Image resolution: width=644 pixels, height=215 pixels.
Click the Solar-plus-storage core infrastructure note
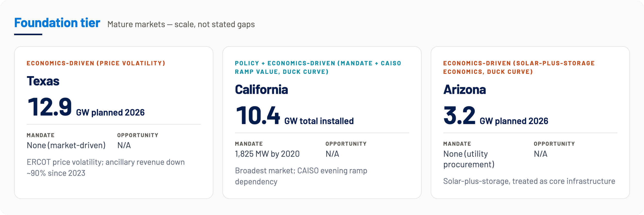click(529, 181)
